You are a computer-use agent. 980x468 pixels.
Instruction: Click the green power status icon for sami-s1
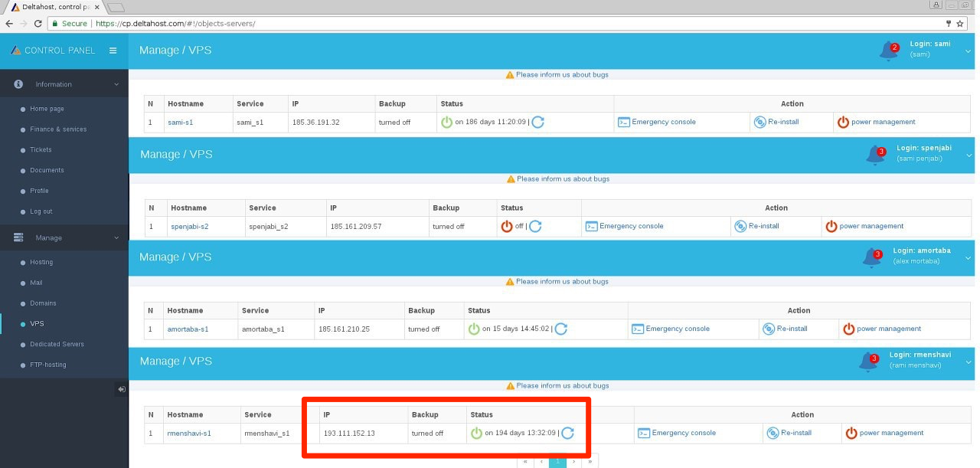click(446, 122)
